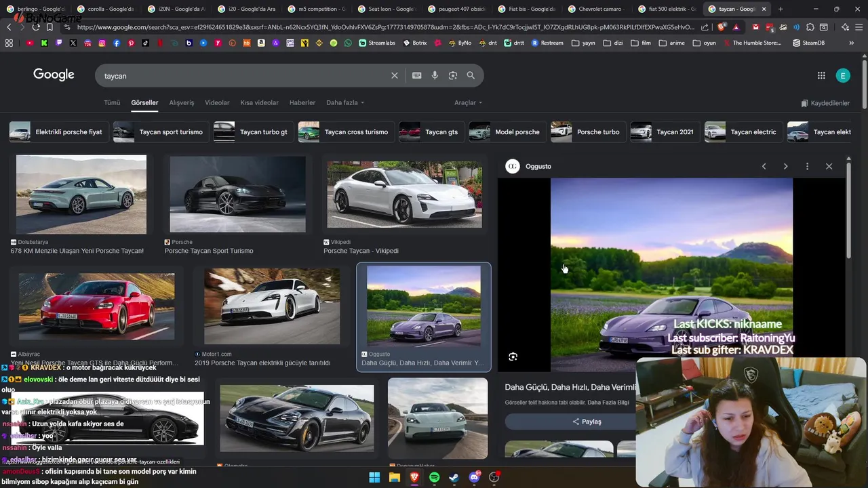Screen dimensions: 868x488
Task: Start voice search with the microphone icon
Action: (x=435, y=76)
